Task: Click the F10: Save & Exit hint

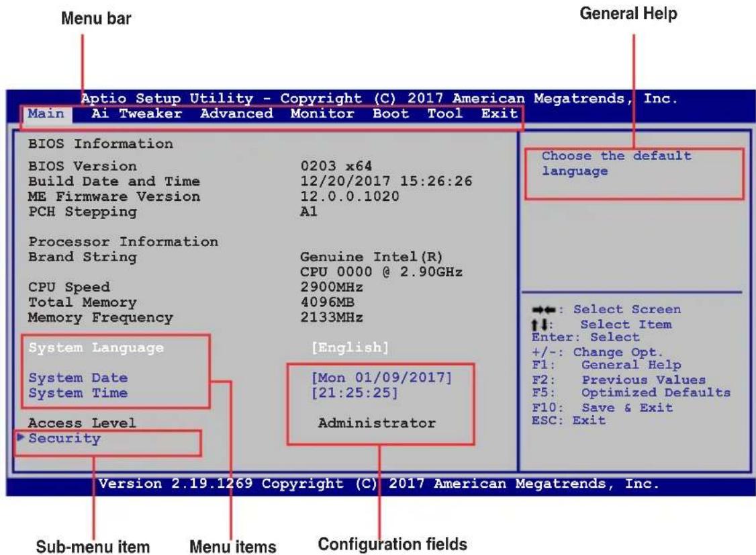Action: 602,408
